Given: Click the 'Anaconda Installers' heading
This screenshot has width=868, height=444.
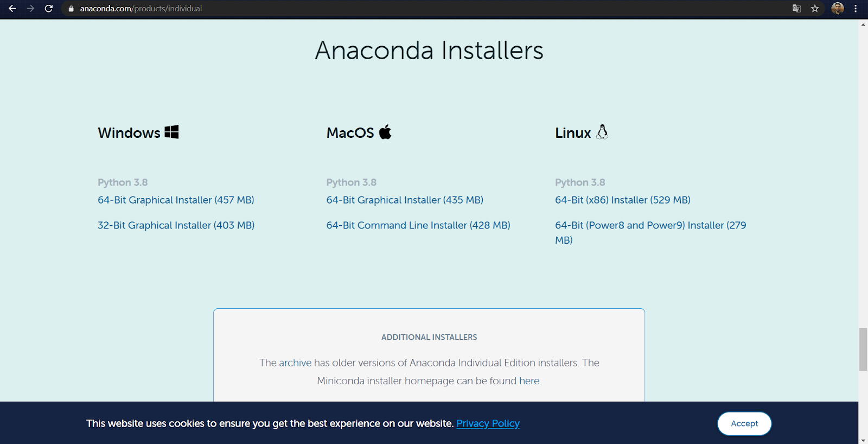Looking at the screenshot, I should coord(429,50).
